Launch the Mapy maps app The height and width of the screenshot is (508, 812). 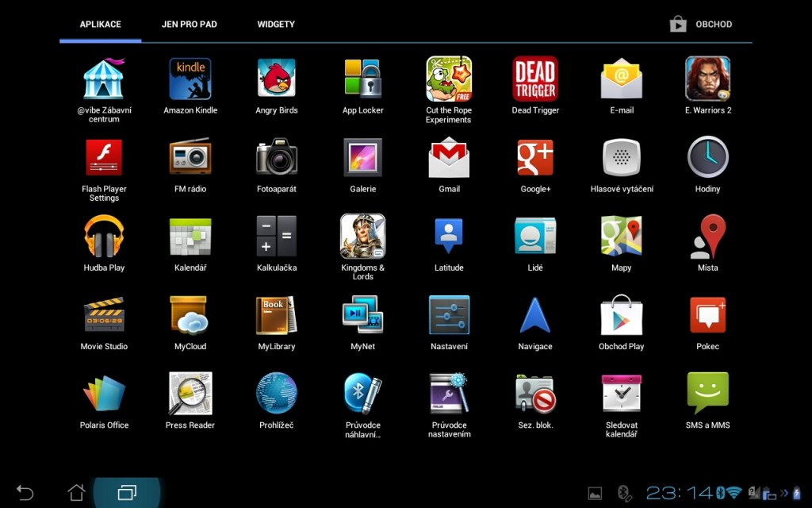[x=622, y=236]
